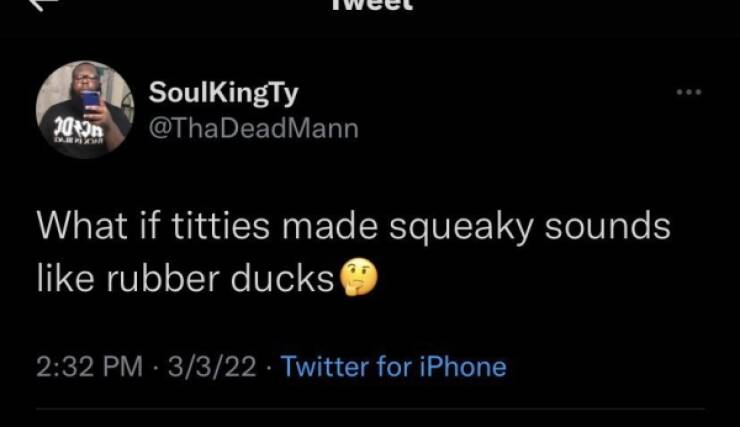Click the divider line below the timestamp
Image resolution: width=740 pixels, height=427 pixels.
click(370, 408)
